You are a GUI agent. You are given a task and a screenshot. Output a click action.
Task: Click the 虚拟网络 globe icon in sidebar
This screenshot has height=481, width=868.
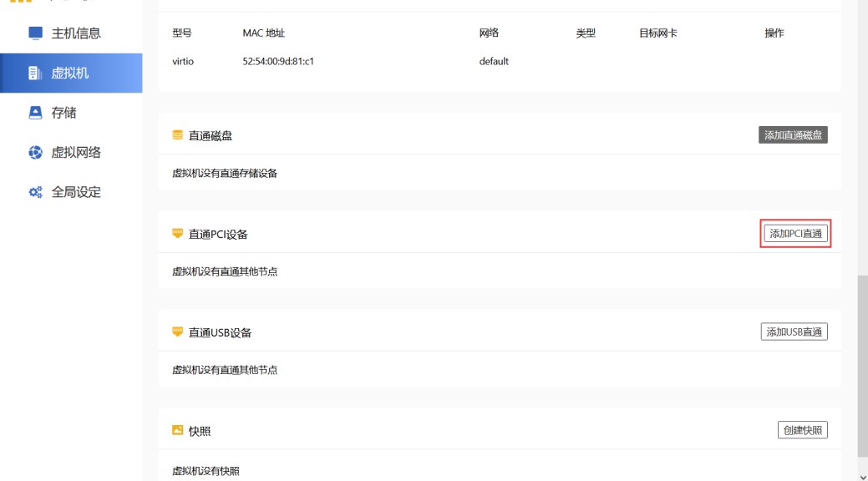click(35, 153)
